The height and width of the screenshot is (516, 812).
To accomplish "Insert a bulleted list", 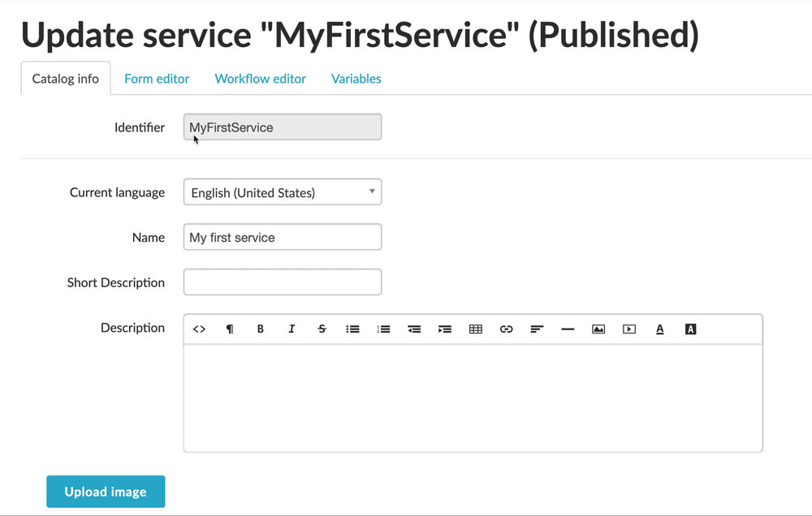I will [x=352, y=329].
